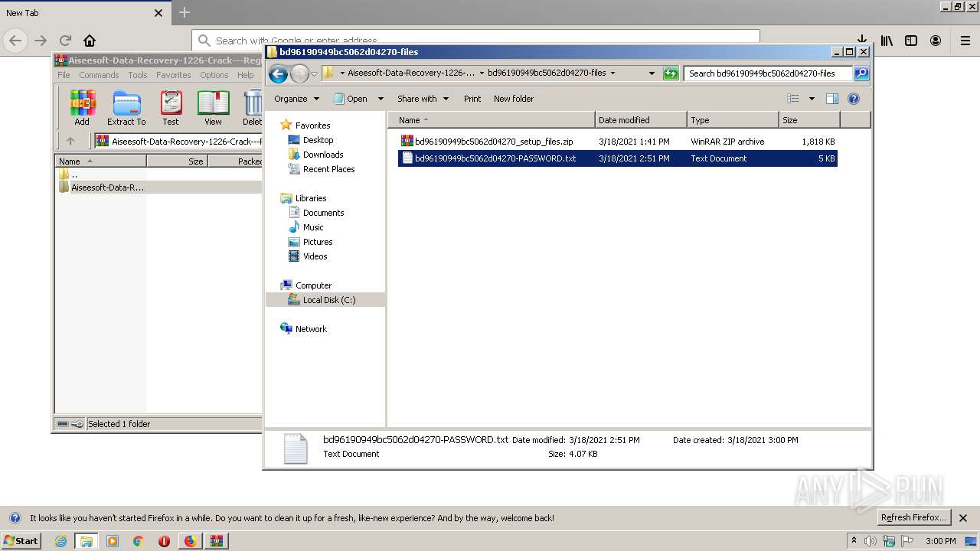
Task: Go up one level in WinRAR
Action: pyautogui.click(x=70, y=141)
